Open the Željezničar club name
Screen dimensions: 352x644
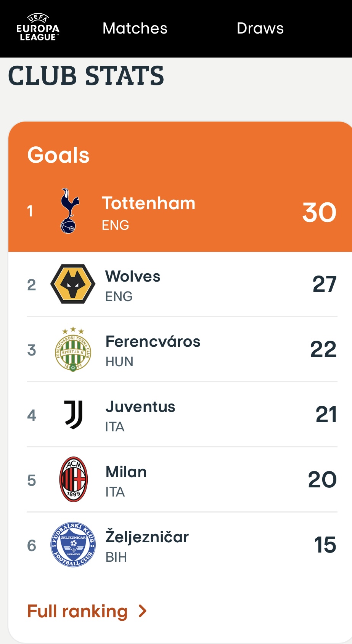(x=147, y=536)
